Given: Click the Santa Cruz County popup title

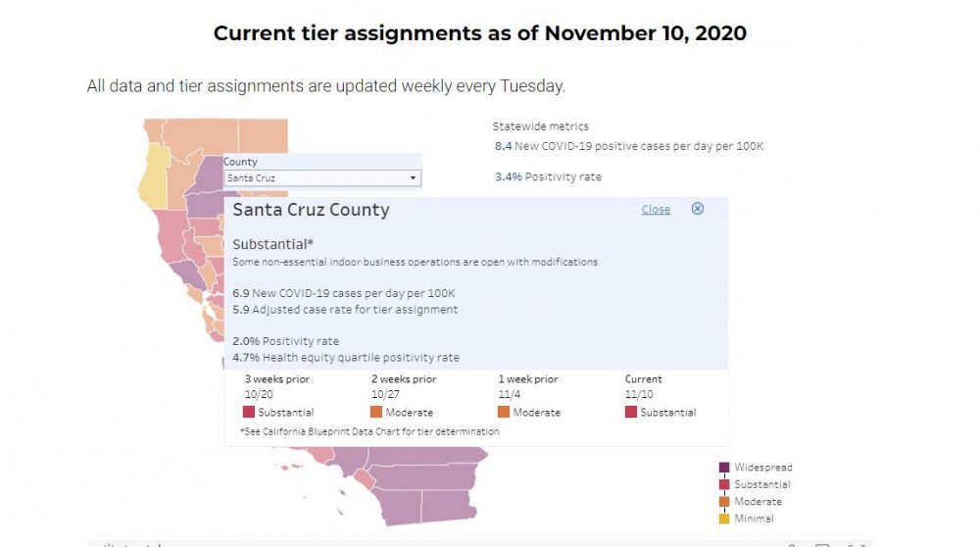Looking at the screenshot, I should [311, 210].
